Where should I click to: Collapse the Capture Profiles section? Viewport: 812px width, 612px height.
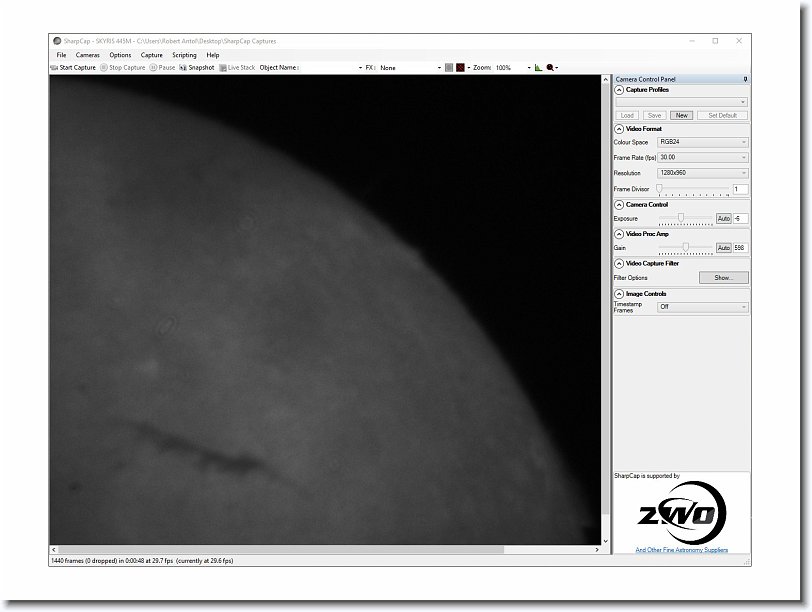(619, 90)
